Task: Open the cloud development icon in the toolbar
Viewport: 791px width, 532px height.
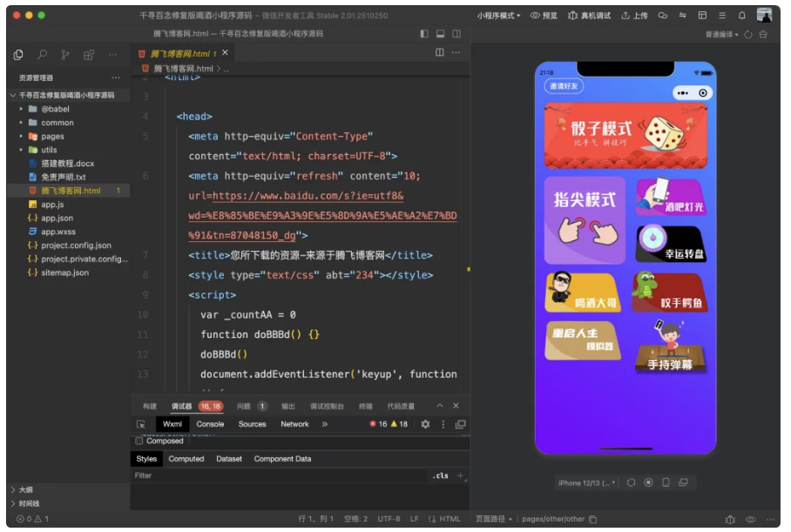Action: [x=662, y=15]
